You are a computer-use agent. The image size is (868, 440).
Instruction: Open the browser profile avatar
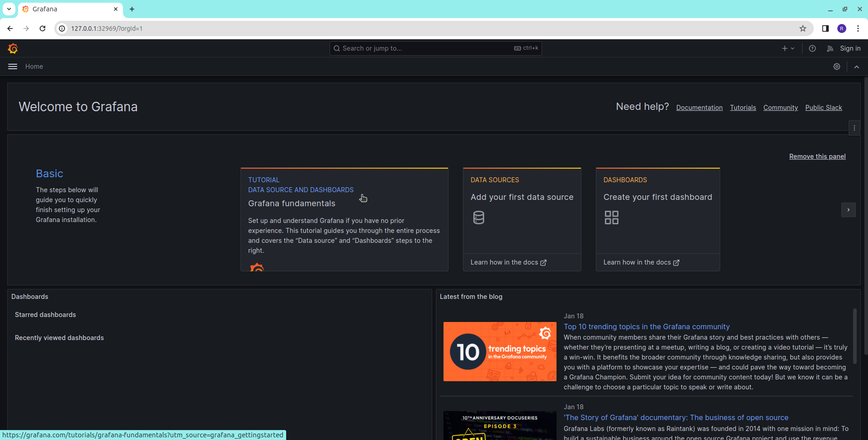842,28
